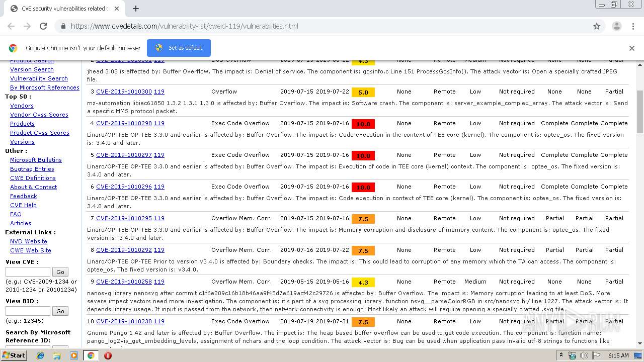This screenshot has height=362, width=644.
Task: Click the taskbar clock 6:15 AM
Action: pos(618,355)
